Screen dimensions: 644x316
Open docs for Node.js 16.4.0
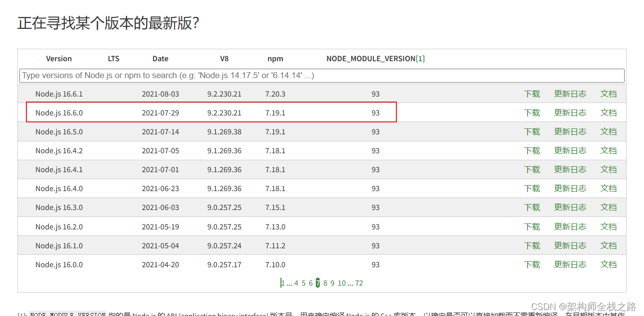pos(608,189)
